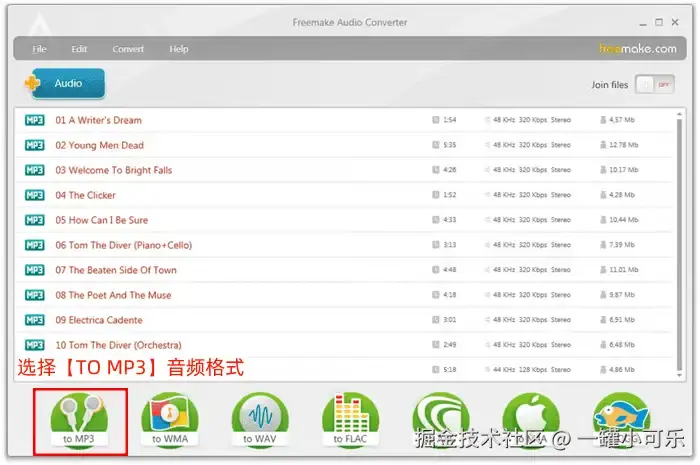Click MP3 badge of Welcome To Bright Falls
The height and width of the screenshot is (465, 700).
35,170
